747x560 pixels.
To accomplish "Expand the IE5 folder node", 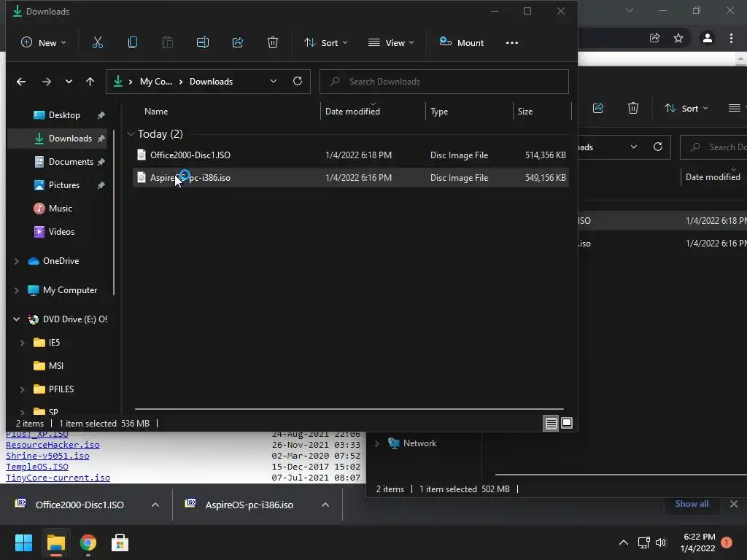I will [x=23, y=343].
